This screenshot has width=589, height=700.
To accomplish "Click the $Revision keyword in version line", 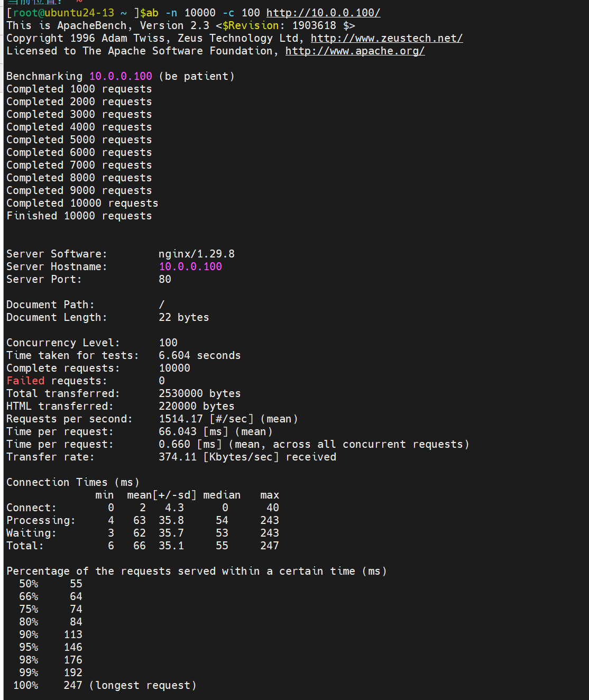I will [x=251, y=25].
